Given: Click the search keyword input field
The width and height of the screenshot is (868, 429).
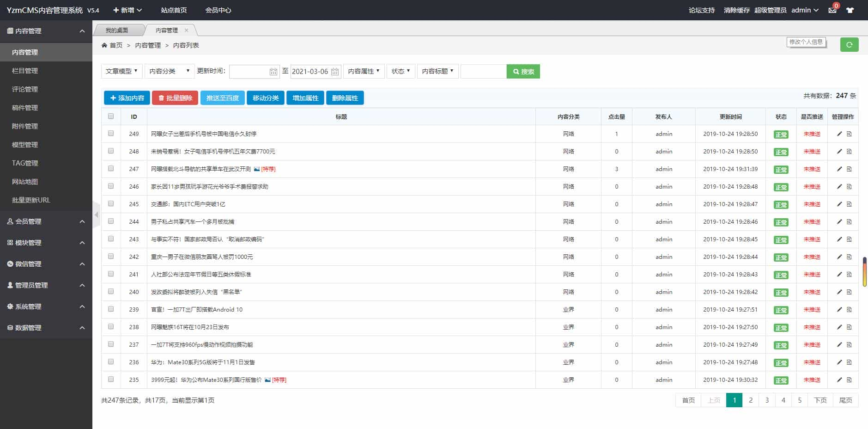Looking at the screenshot, I should (484, 72).
